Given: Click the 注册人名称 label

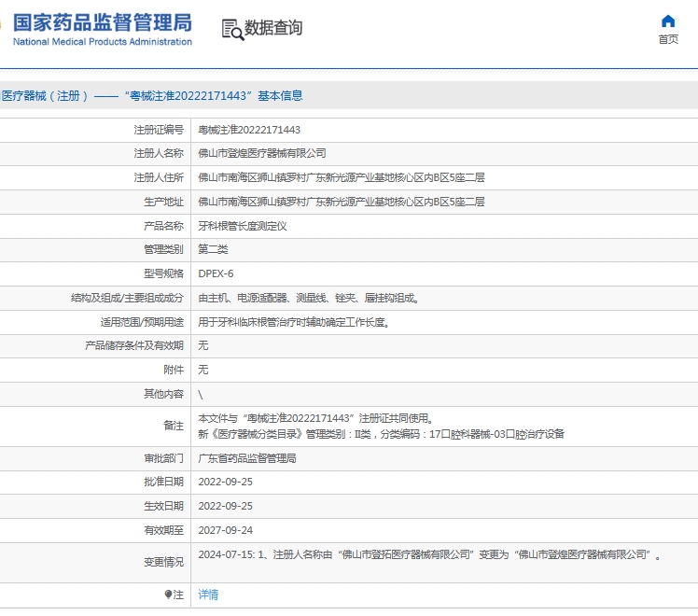Looking at the screenshot, I should [159, 154].
